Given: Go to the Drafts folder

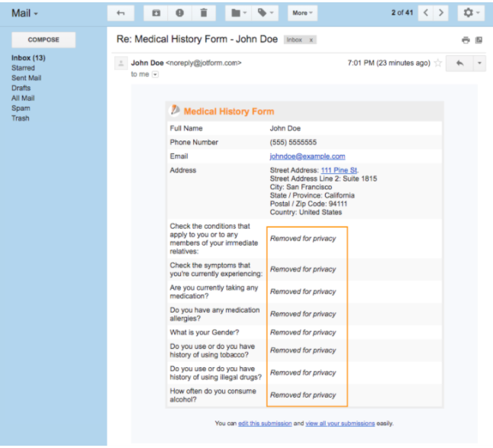Looking at the screenshot, I should [21, 88].
